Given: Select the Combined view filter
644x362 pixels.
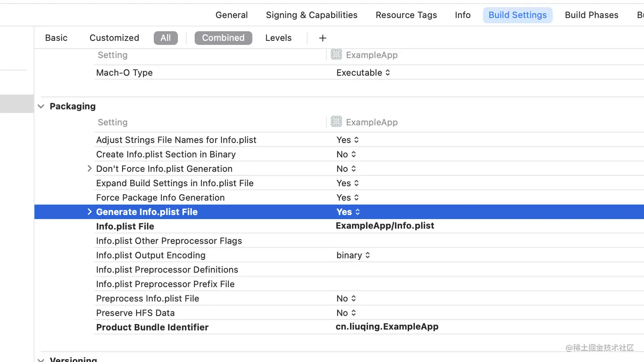Looking at the screenshot, I should pos(223,38).
